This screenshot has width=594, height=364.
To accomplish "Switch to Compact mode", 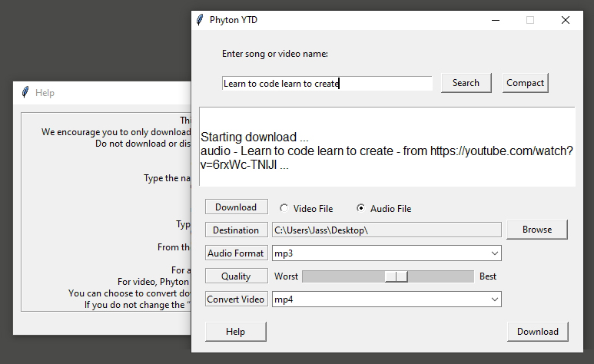I will (525, 83).
